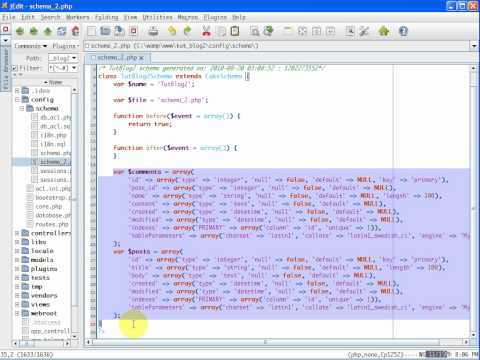Click the buffer path field for schema_2.php
Viewport: 480px width, 360px height.
tap(277, 46)
